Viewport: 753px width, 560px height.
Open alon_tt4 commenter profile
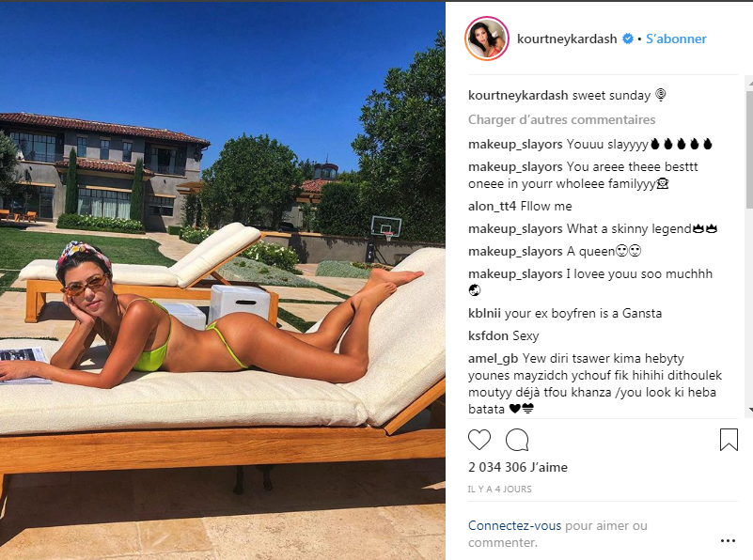point(493,207)
